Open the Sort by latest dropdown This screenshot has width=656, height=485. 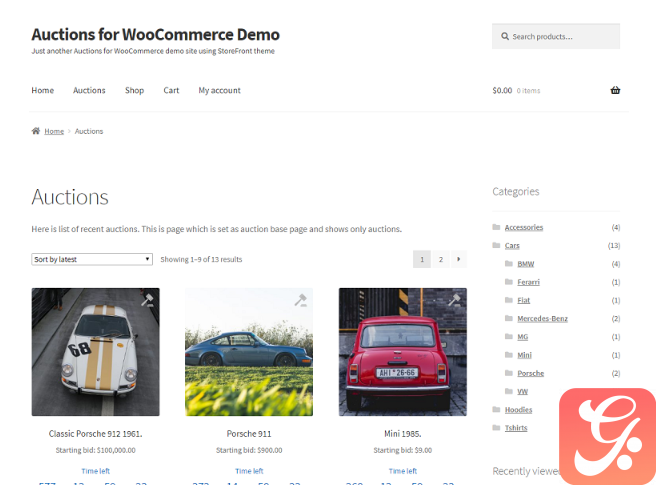tap(92, 259)
